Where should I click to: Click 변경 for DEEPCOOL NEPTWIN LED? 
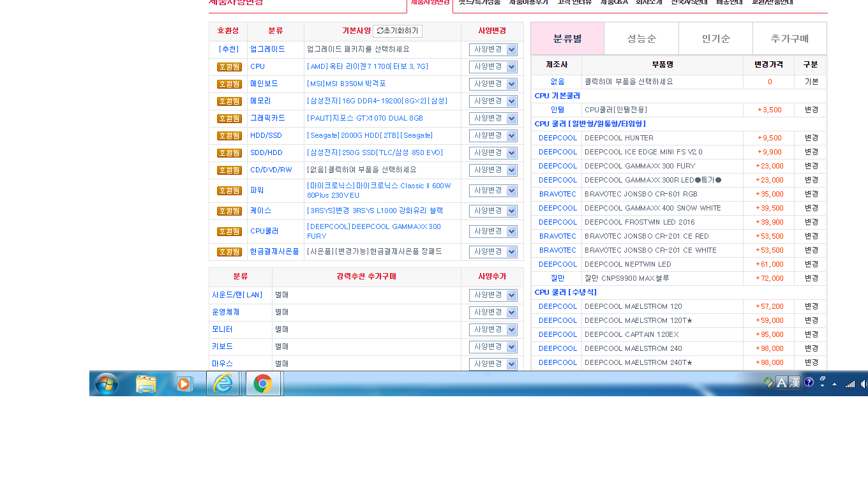pyautogui.click(x=811, y=264)
